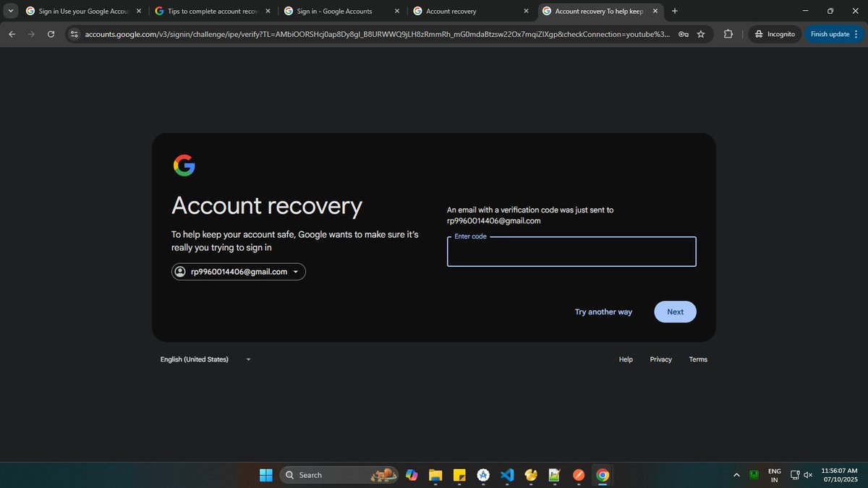Image resolution: width=868 pixels, height=488 pixels.
Task: Click the Chrome icon on taskbar
Action: point(603,475)
